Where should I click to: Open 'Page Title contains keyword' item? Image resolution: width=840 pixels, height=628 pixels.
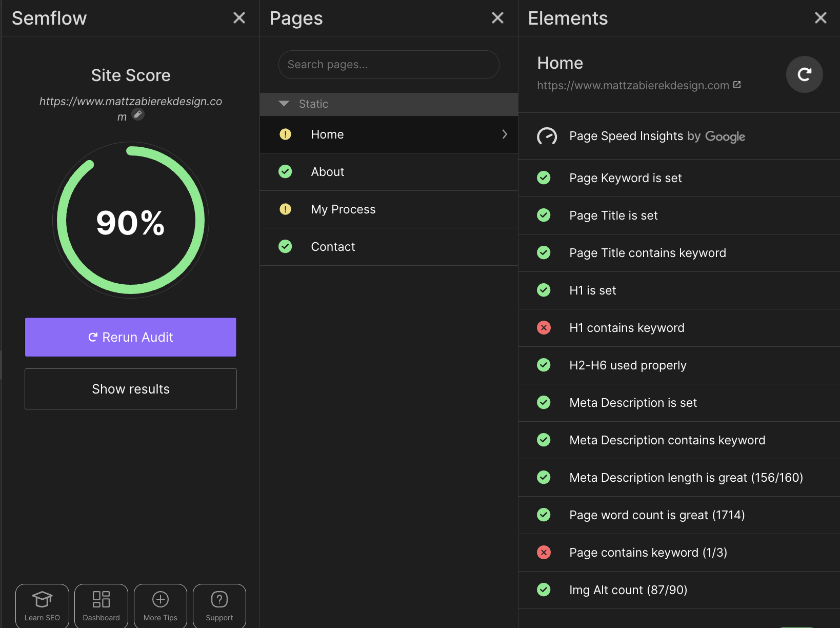pos(679,253)
